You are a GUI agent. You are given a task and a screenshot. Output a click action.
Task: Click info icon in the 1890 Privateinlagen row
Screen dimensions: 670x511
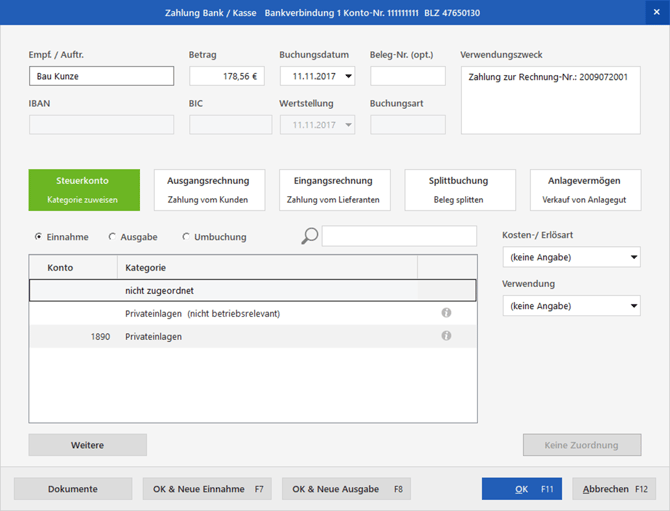coord(446,336)
